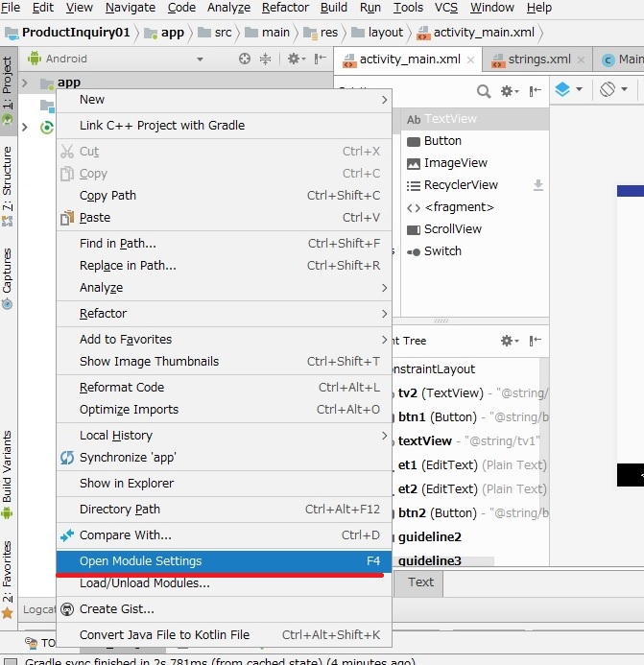Open the File menu

11,8
